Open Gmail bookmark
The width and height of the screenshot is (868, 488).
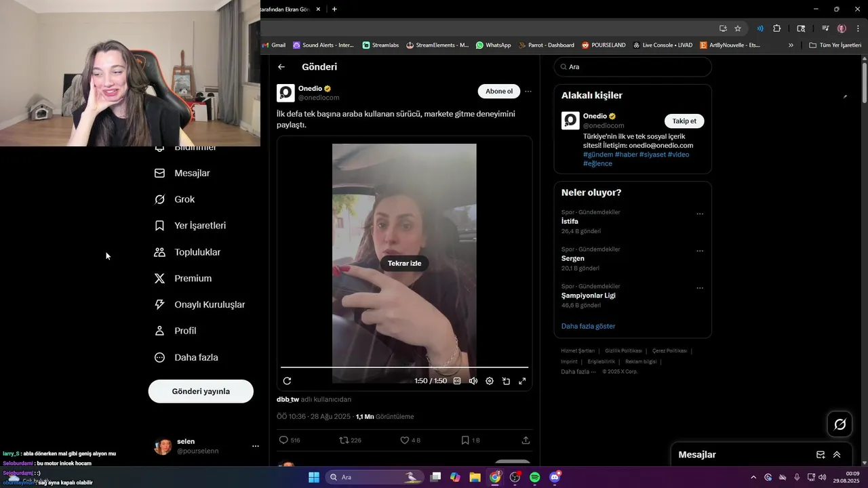(273, 45)
